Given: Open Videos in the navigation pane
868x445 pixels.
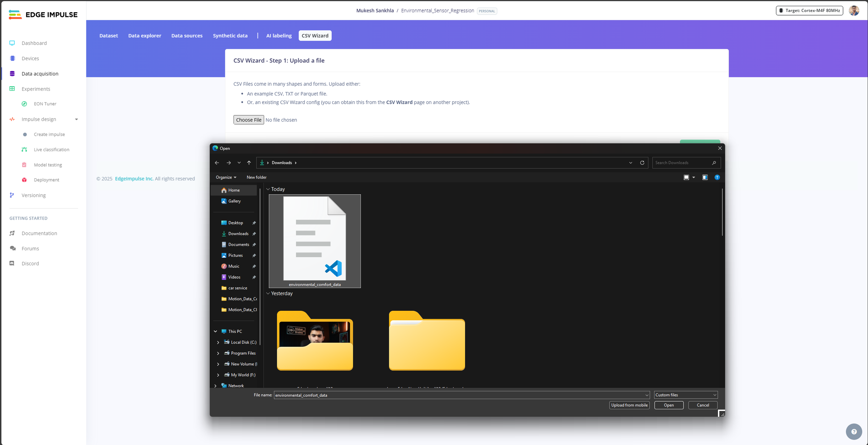Looking at the screenshot, I should tap(234, 277).
